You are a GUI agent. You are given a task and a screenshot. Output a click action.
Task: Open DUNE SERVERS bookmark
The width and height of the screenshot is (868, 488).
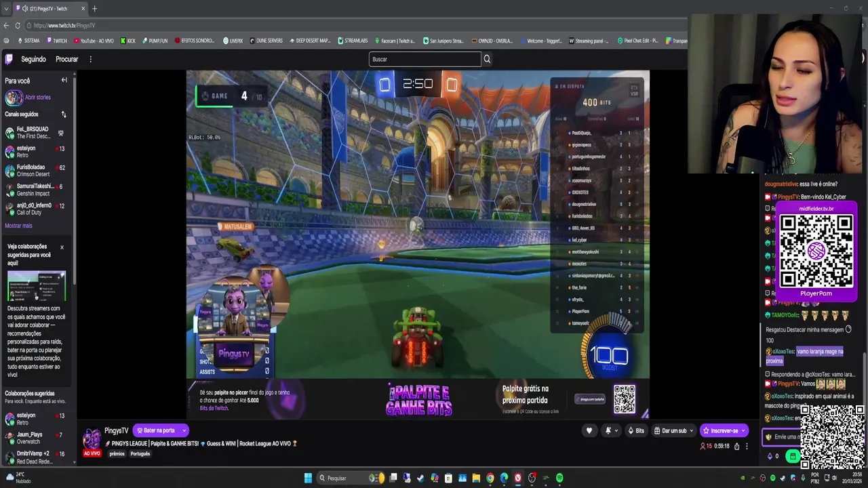pyautogui.click(x=266, y=41)
